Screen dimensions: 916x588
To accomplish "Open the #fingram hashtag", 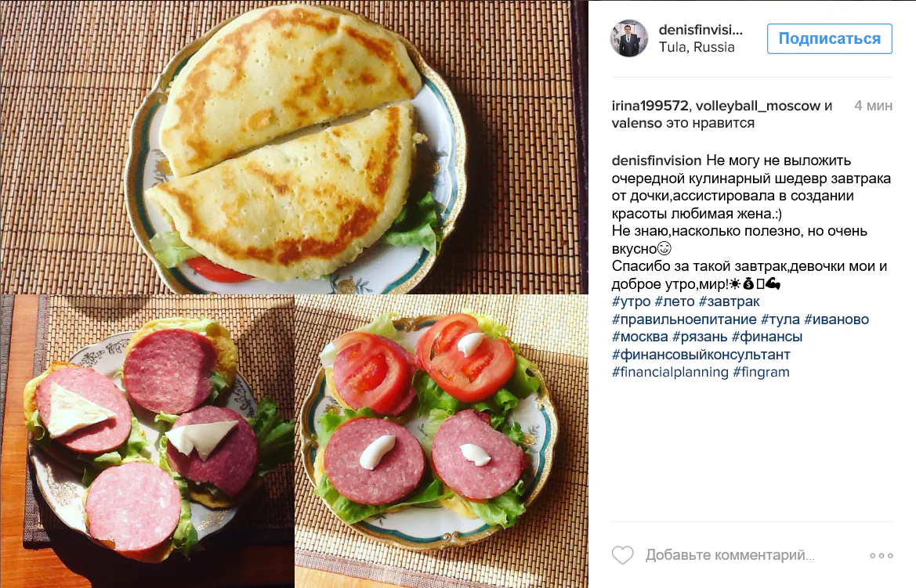I will pyautogui.click(x=761, y=372).
